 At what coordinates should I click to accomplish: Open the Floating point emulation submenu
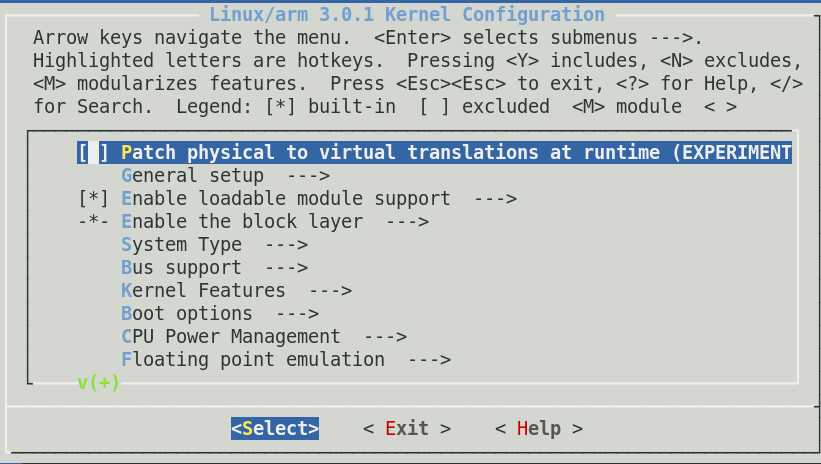click(286, 360)
